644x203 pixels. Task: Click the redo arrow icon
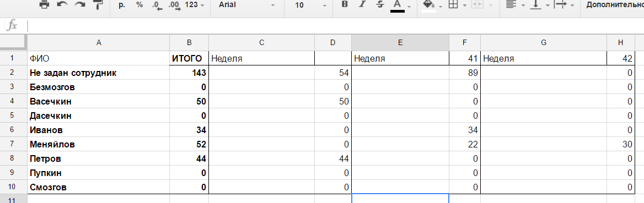coord(80,5)
